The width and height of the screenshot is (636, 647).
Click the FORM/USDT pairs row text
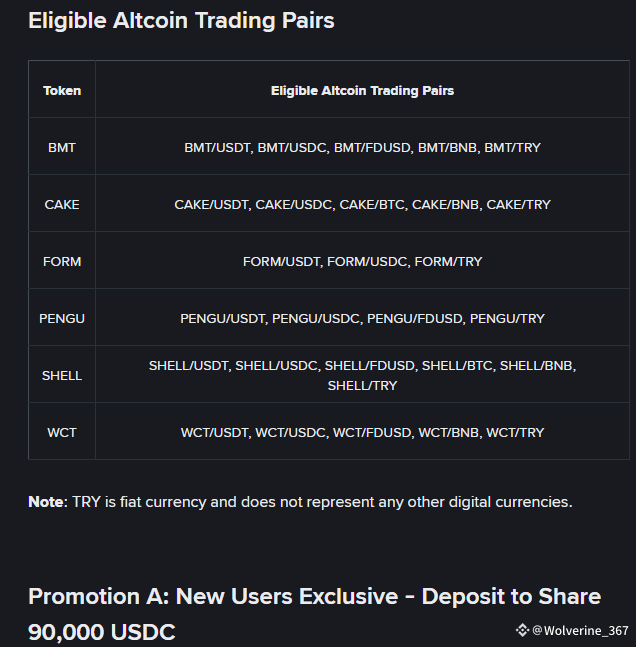[362, 261]
